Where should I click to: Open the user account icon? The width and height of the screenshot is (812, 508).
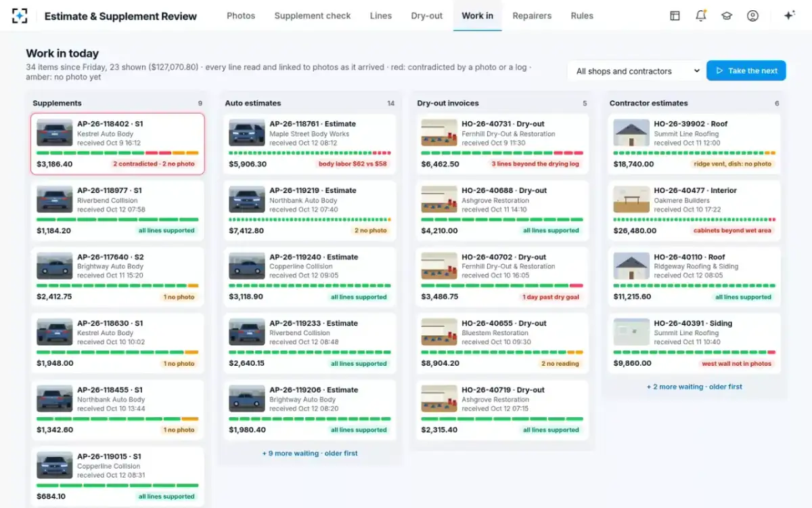(752, 16)
